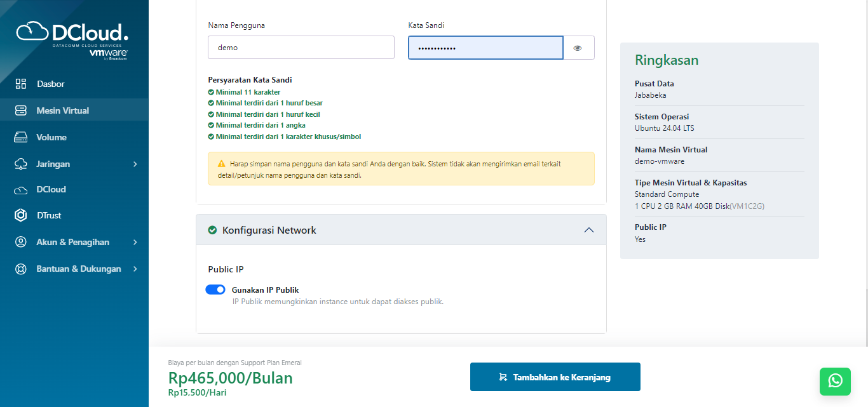Reveal the password with the eye icon

coord(577,47)
